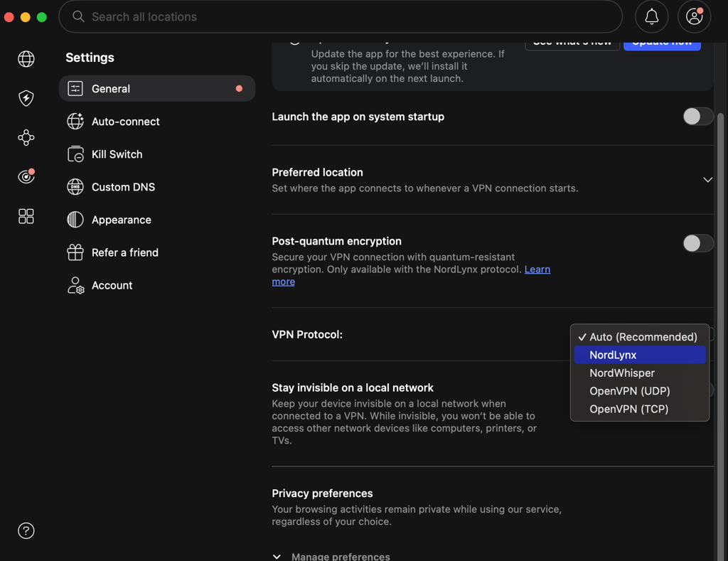This screenshot has height=561, width=728.
Task: Click the General settings sliders icon
Action: pos(75,88)
